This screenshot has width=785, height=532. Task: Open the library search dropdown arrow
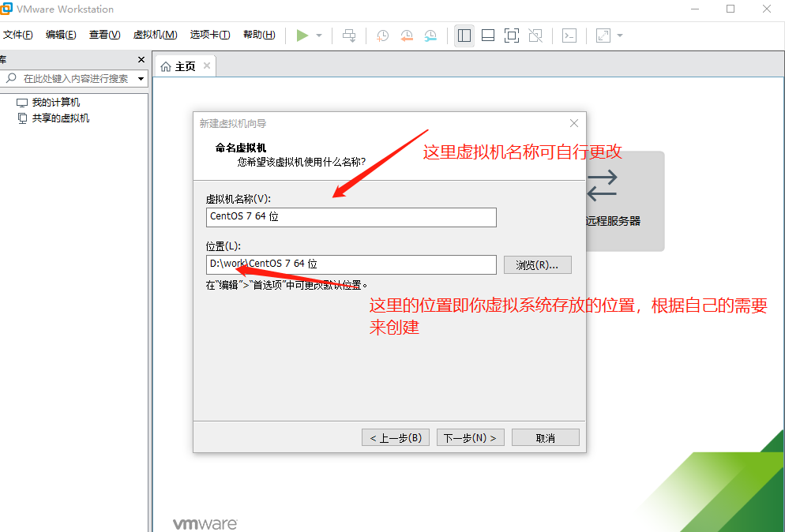pyautogui.click(x=141, y=79)
